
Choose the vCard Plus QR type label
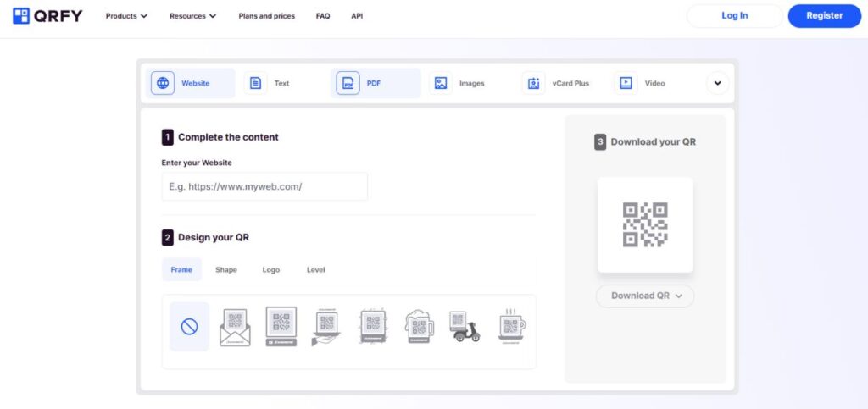(570, 84)
